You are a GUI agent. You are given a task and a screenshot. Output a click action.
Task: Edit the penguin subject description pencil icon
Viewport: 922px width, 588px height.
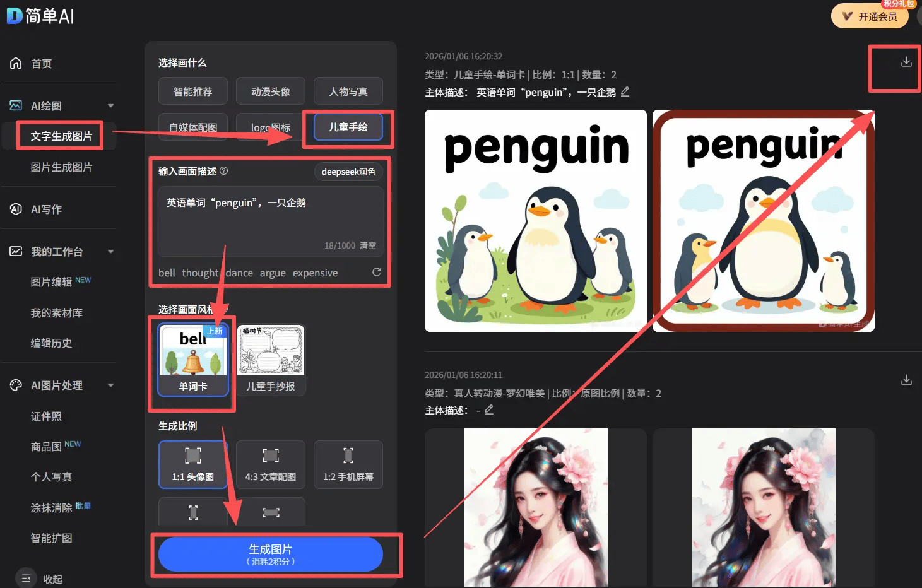pyautogui.click(x=625, y=92)
